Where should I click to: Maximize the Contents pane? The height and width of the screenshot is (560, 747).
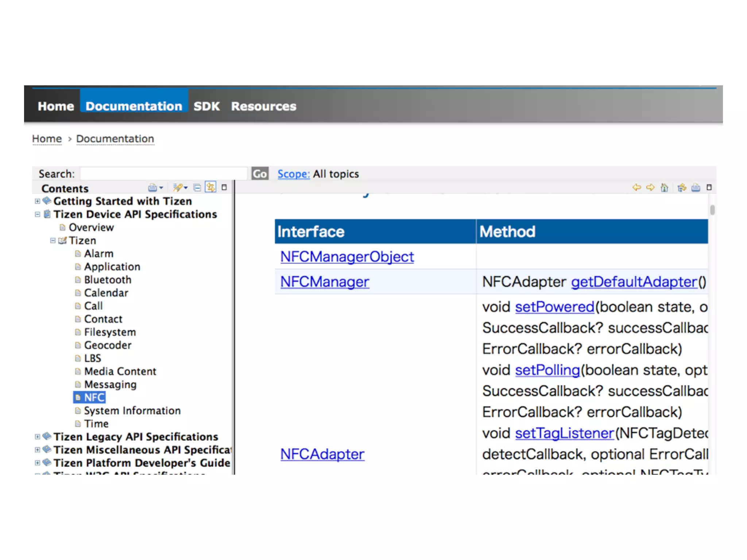pos(224,187)
